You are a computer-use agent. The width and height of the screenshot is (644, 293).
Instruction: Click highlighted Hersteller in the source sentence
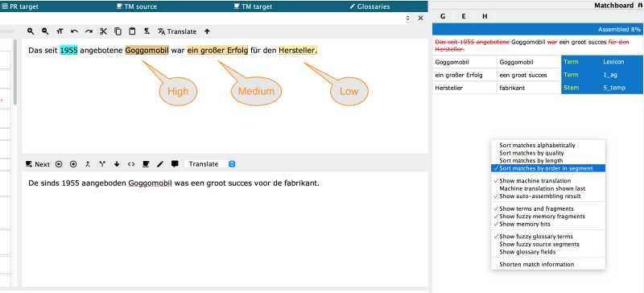(x=298, y=50)
